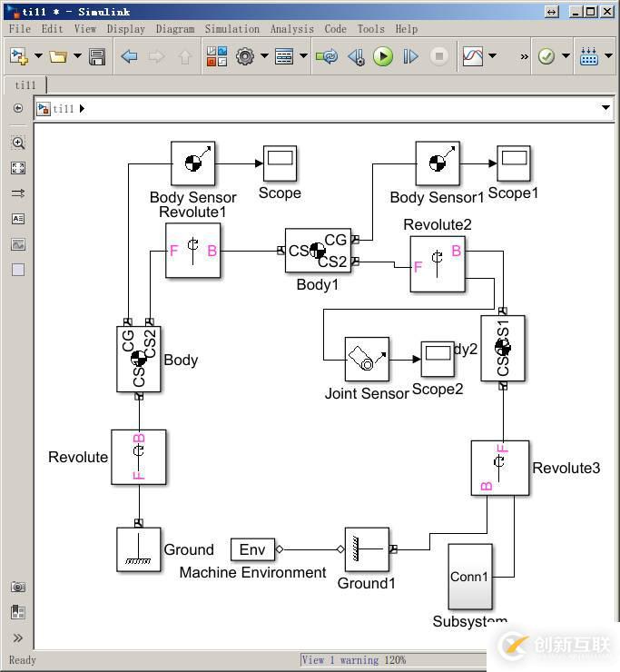This screenshot has width=620, height=672.
Task: Select the Ground1 block
Action: click(x=367, y=549)
